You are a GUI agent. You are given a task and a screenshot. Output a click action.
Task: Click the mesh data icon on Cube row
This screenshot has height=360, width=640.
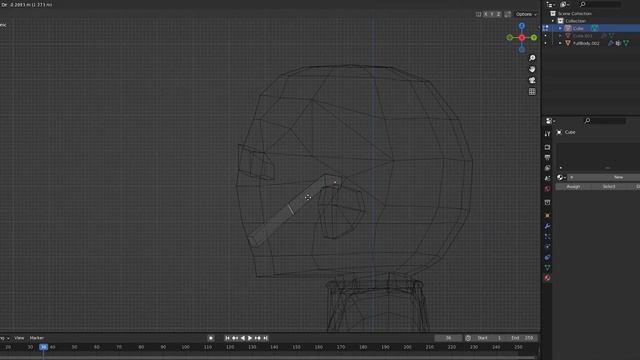[595, 28]
